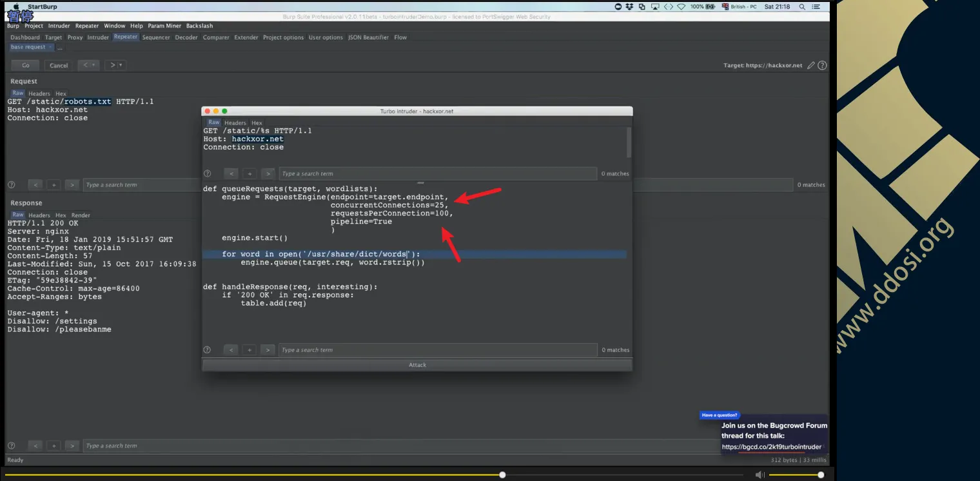Click next match arrow in Turbo Intruder script search
The image size is (980, 481).
pos(268,350)
